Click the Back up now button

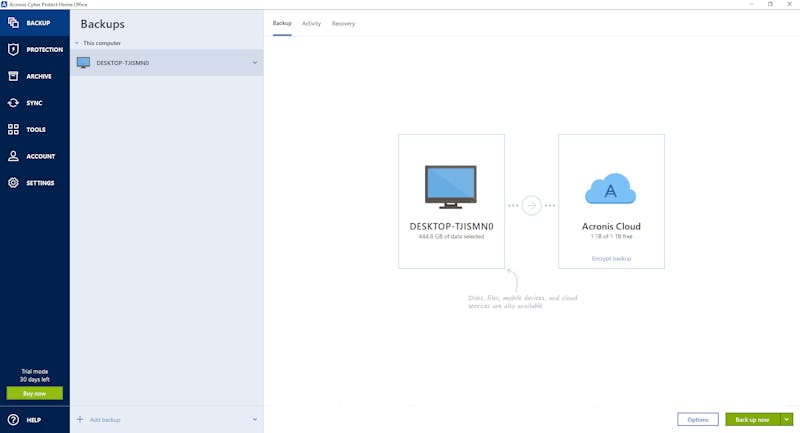click(753, 419)
